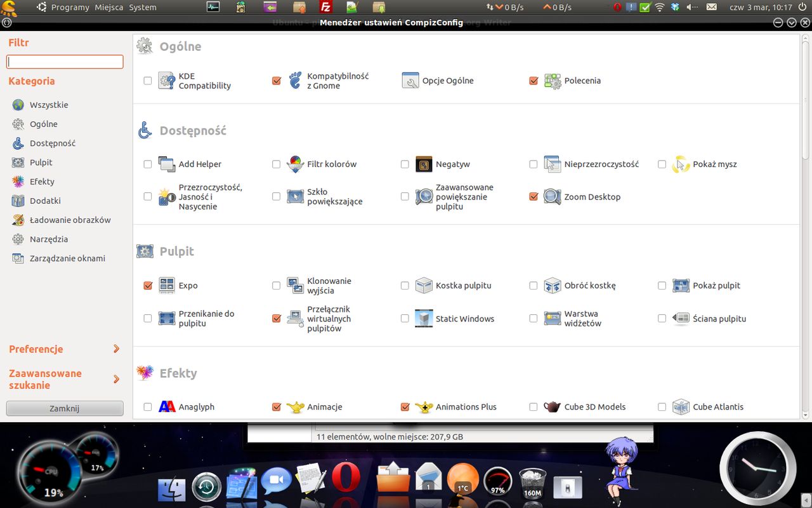The image size is (812, 508).
Task: Open the KDE Compatibility plugin icon
Action: [167, 81]
